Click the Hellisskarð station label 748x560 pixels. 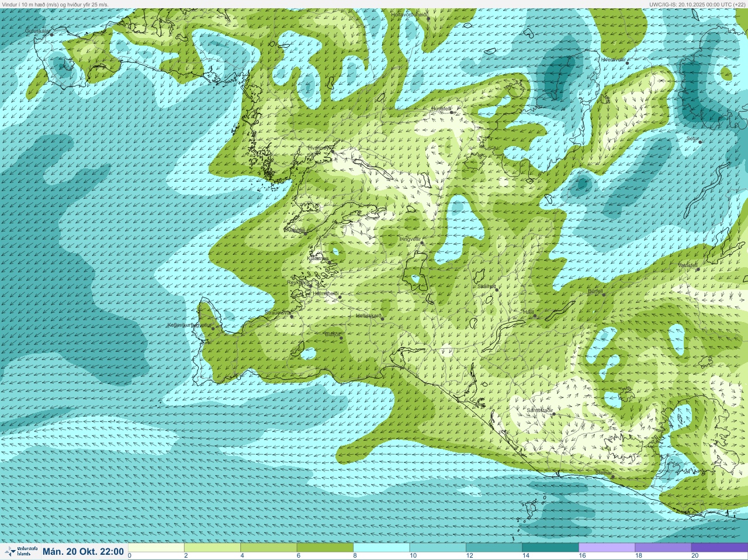coord(368,316)
